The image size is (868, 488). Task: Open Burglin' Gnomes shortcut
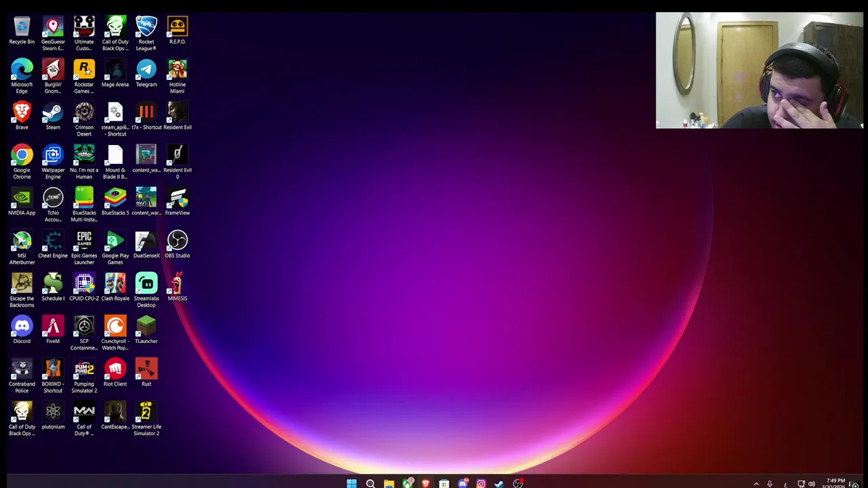(x=53, y=77)
